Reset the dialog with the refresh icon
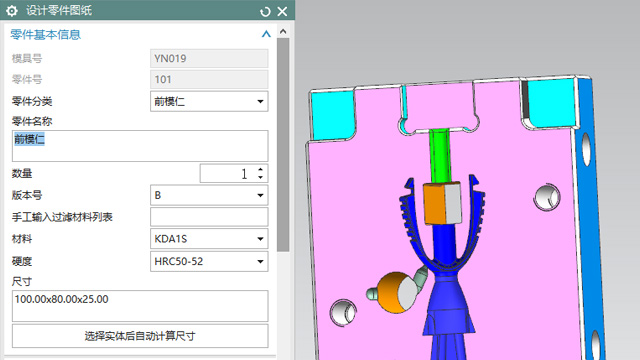Viewport: 640px width, 360px height. tap(265, 11)
